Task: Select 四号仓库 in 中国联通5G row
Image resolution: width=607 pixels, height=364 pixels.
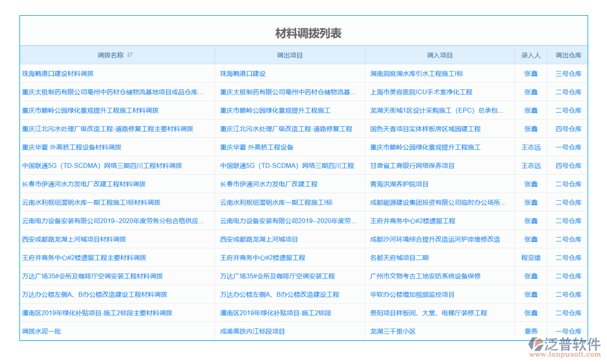Action: tap(568, 166)
